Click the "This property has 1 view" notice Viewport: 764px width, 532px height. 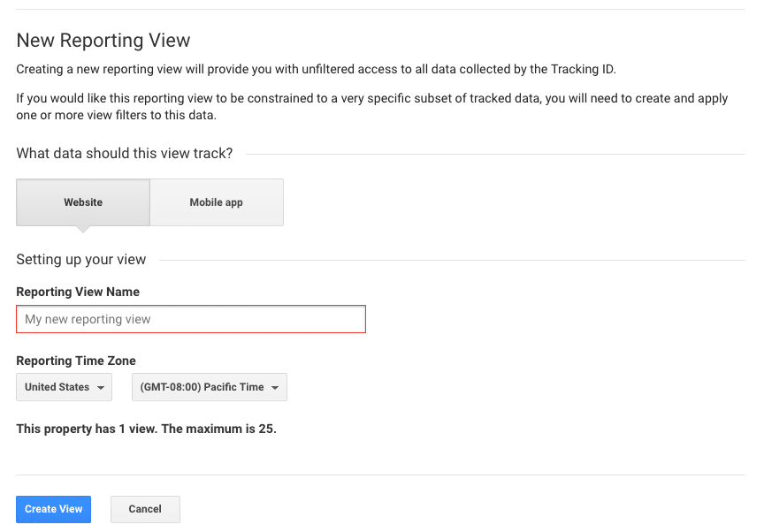click(x=147, y=429)
